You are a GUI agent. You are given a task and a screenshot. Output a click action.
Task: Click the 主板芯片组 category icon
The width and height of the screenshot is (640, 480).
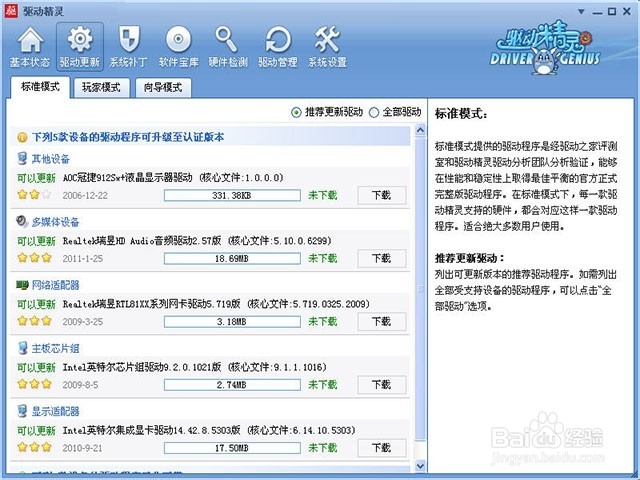[x=22, y=348]
